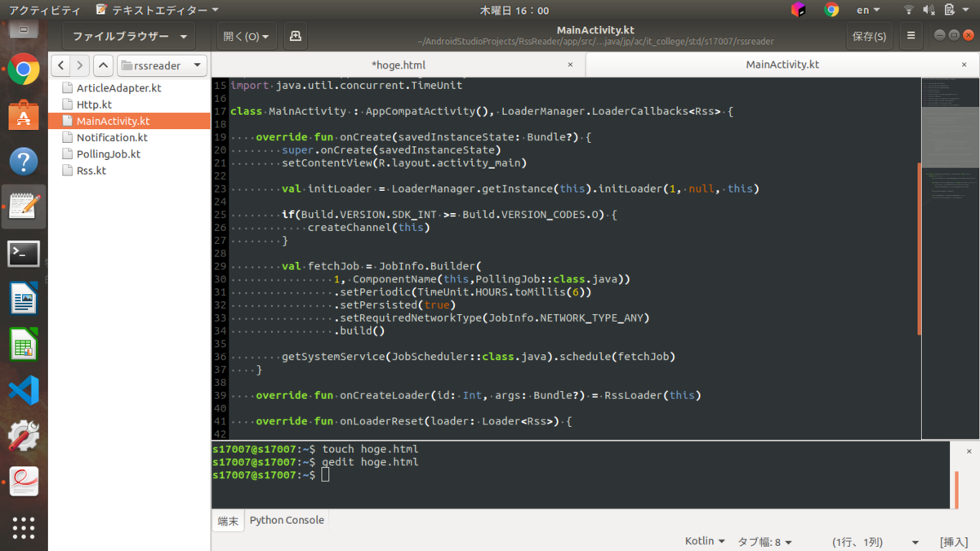Screen dimensions: 980x551
Task: Open the volume indicator in top bar
Action: 928,10
